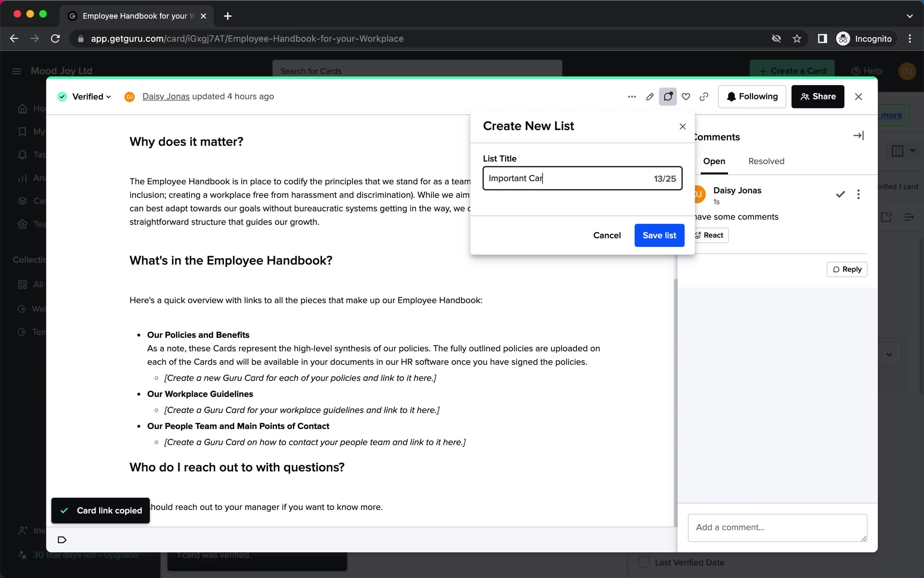
Task: Click the bookmark icon in sidebar
Action: [x=22, y=132]
